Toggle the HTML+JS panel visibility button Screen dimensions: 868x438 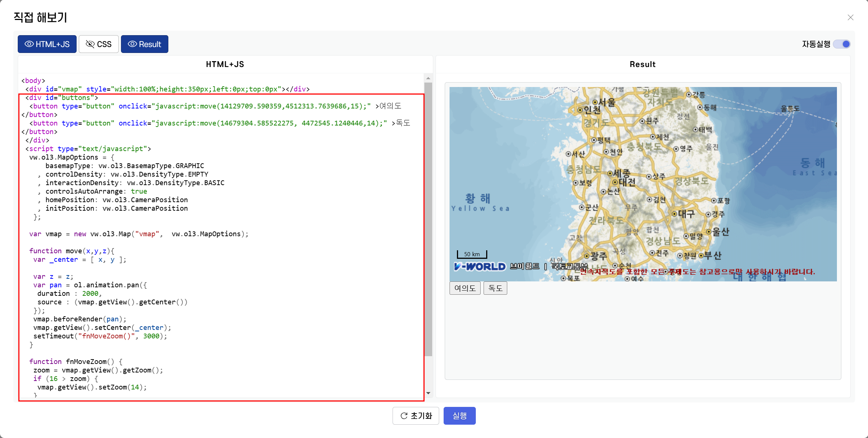[x=47, y=44]
